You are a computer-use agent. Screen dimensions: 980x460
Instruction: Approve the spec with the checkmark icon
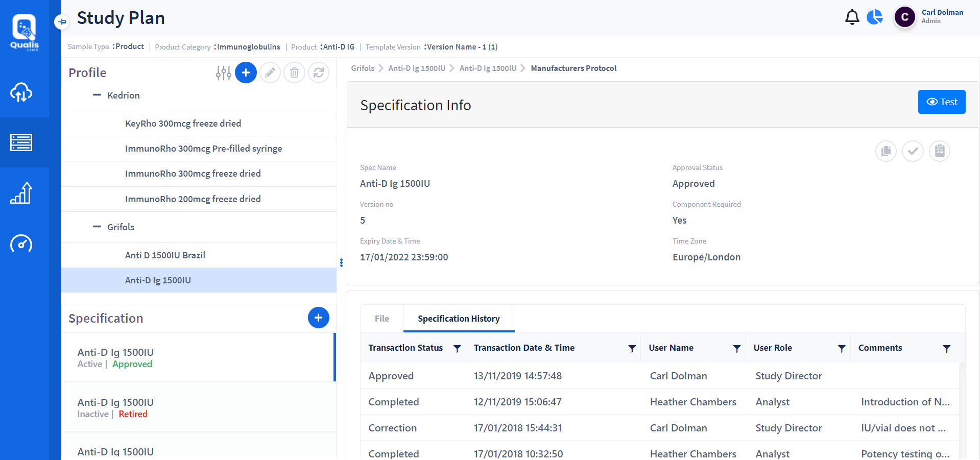pos(913,151)
